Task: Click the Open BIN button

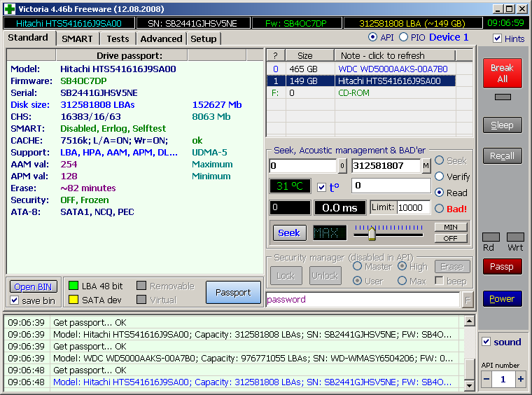Action: pos(33,286)
